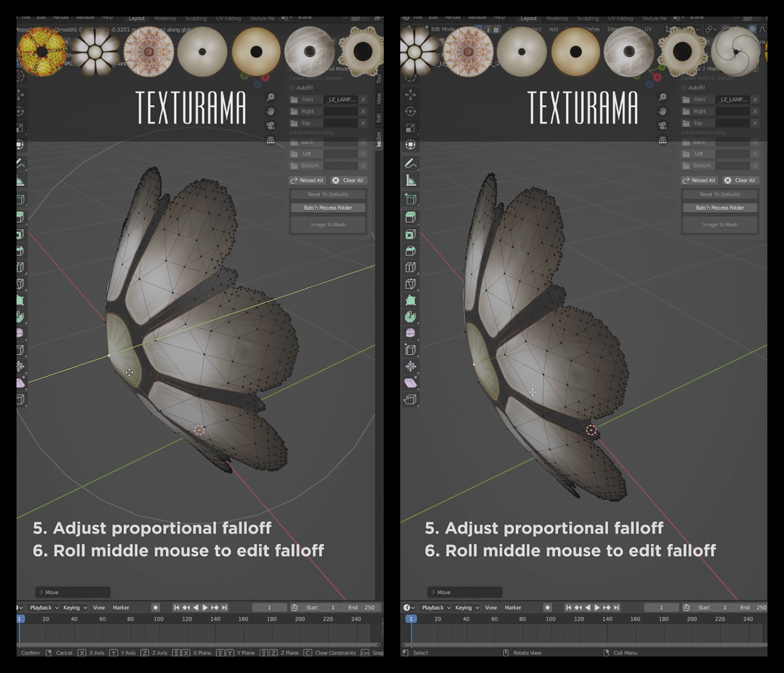784x673 pixels.
Task: Expand the Move operator panel in left viewport
Action: (73, 592)
